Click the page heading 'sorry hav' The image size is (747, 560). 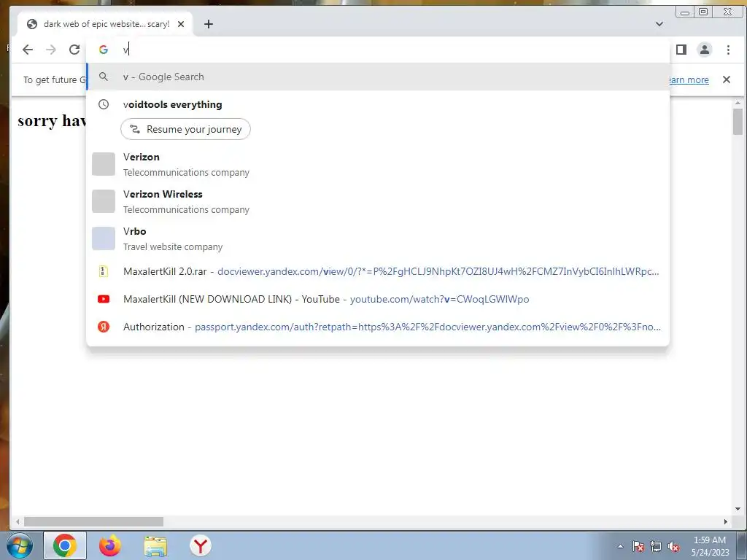pos(52,121)
